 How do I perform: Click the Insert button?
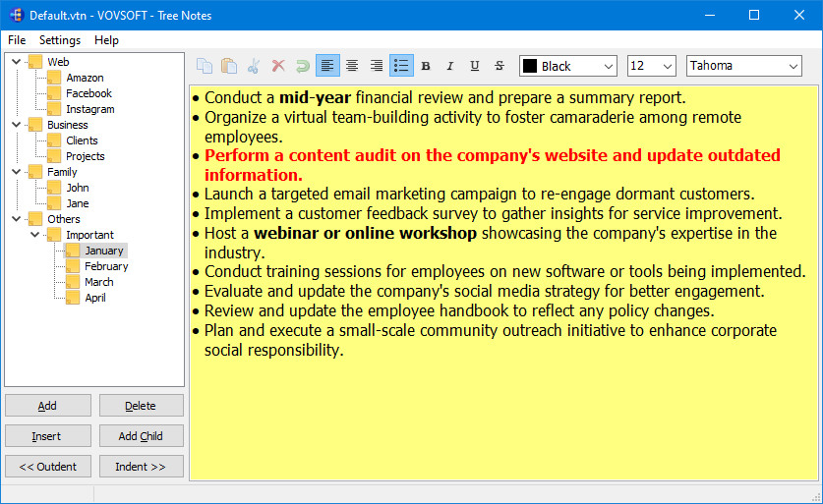(x=48, y=436)
